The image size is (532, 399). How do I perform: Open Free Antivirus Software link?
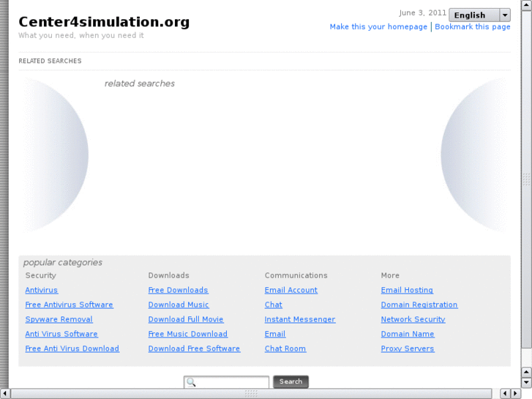[x=70, y=305]
